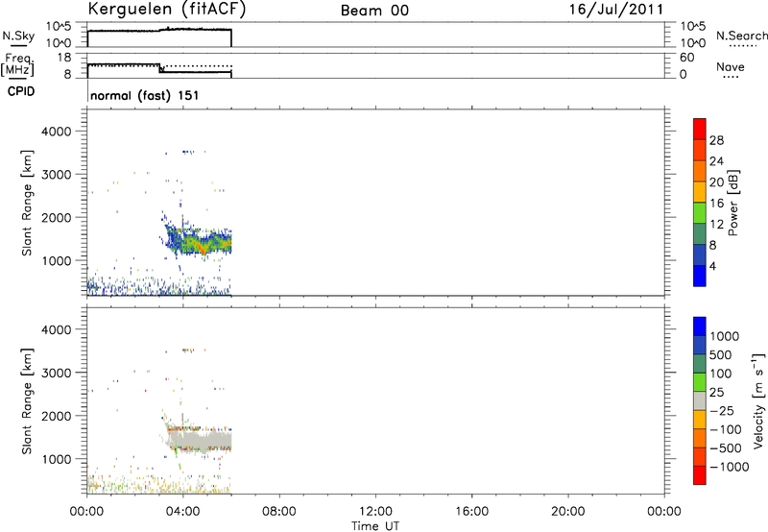Click the bright blue swatch at Power colorbar bottom

click(700, 276)
